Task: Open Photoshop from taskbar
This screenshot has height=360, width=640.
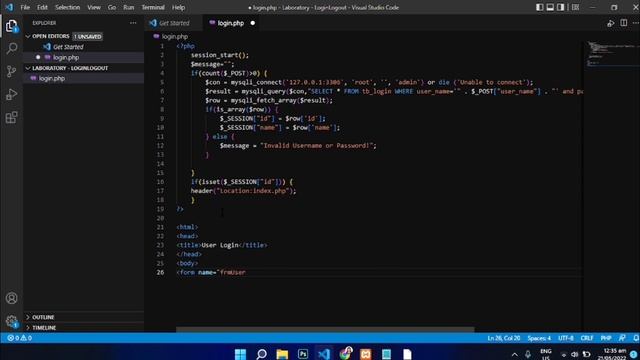Action: click(x=303, y=353)
